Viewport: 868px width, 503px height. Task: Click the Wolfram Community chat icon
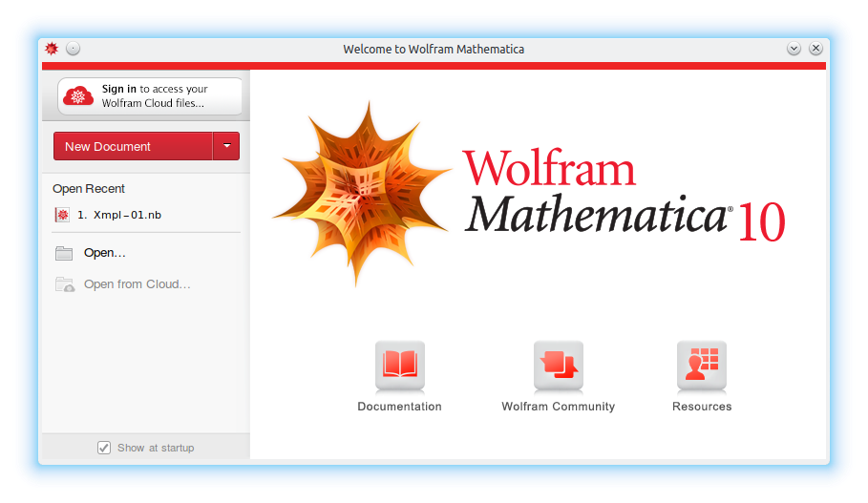tap(558, 366)
